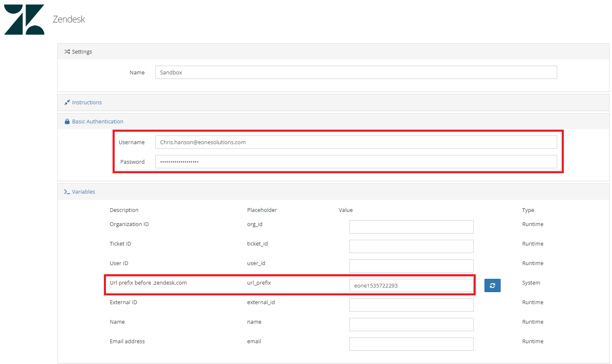This screenshot has width=612, height=364.
Task: Select the ticket_id placeholder text
Action: coord(257,244)
